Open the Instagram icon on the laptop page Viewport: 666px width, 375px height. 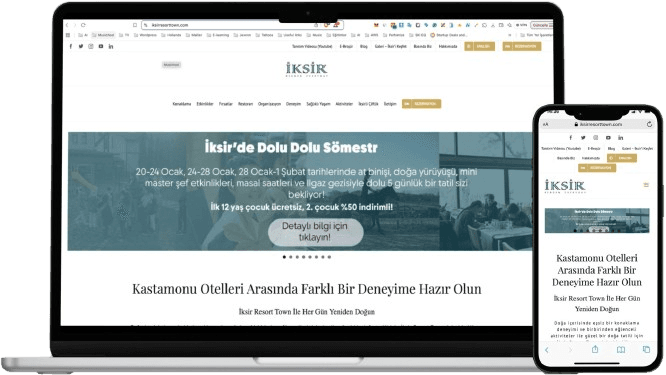click(90, 46)
